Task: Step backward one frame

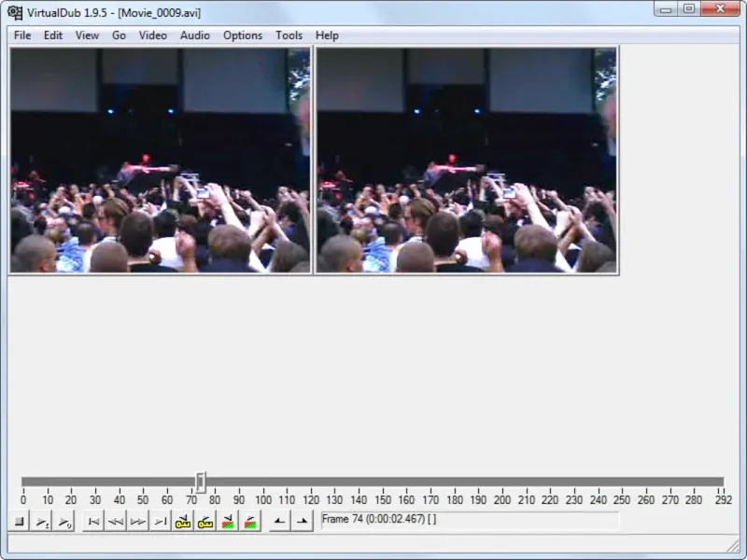Action: pyautogui.click(x=116, y=522)
